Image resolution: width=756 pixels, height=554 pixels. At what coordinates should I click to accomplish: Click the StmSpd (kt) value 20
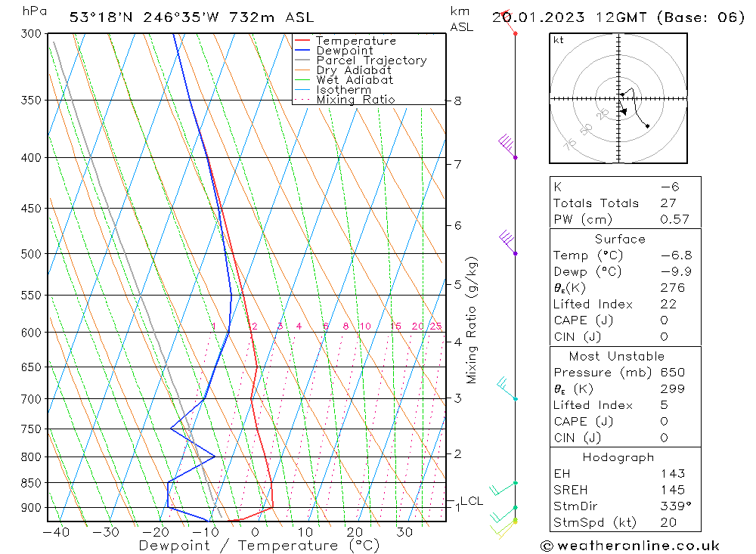(x=668, y=523)
